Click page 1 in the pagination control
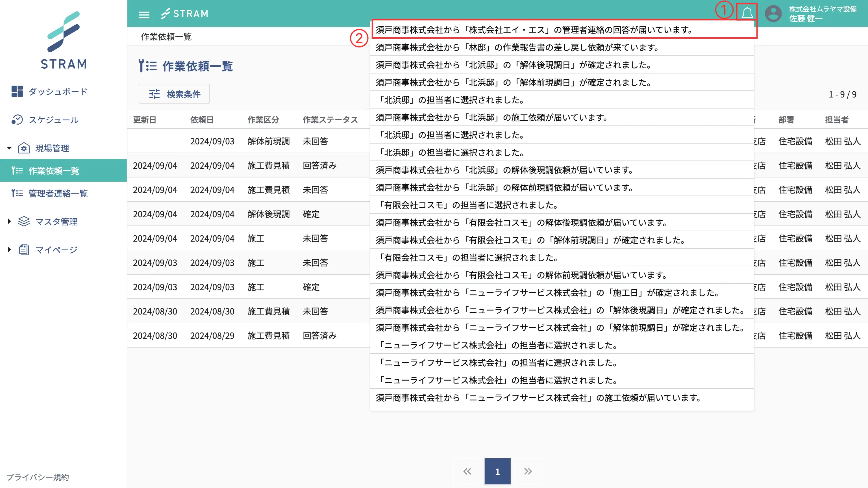The width and height of the screenshot is (868, 488). click(x=497, y=472)
